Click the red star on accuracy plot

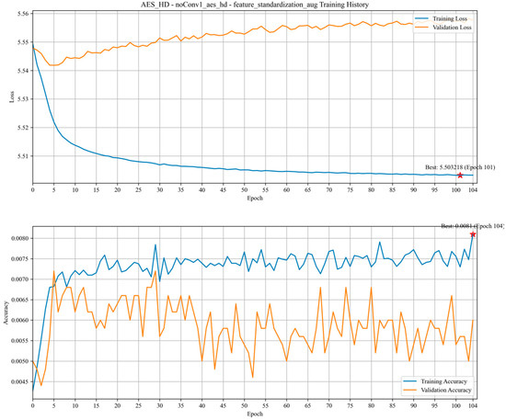pyautogui.click(x=473, y=234)
